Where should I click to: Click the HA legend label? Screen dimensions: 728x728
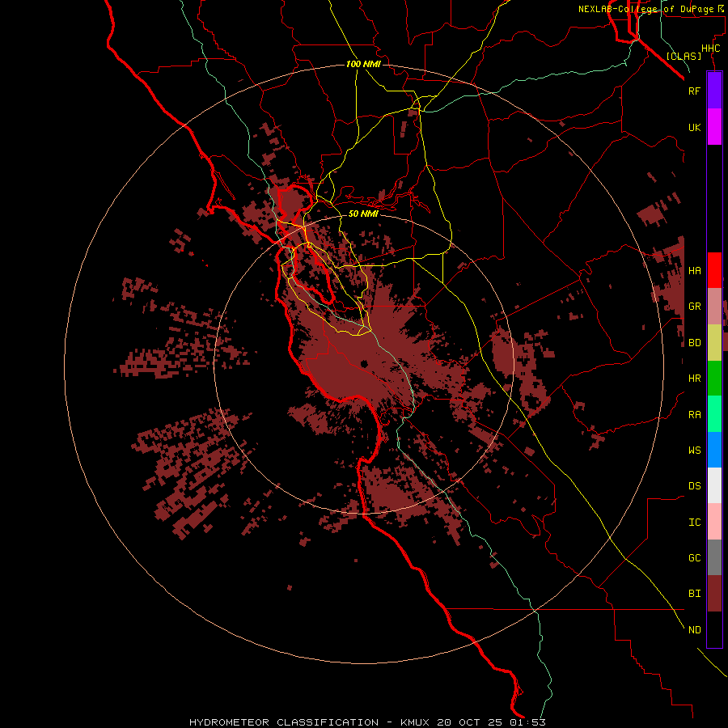click(694, 271)
